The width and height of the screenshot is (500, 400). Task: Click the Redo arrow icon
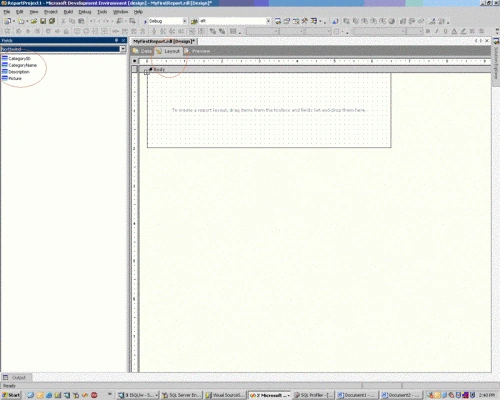tap(105, 21)
